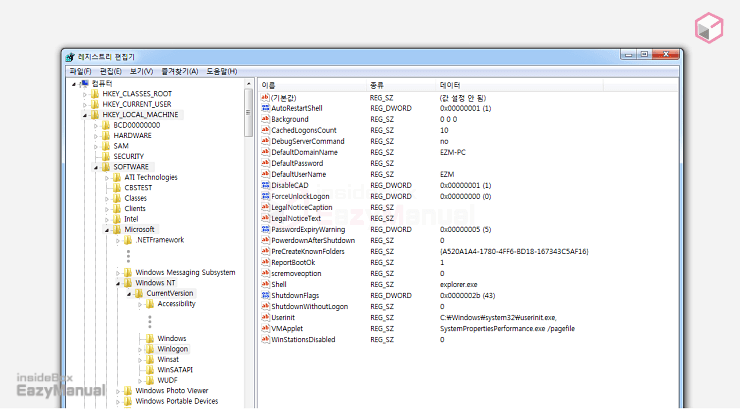Click the Clients folder icon

click(x=117, y=209)
